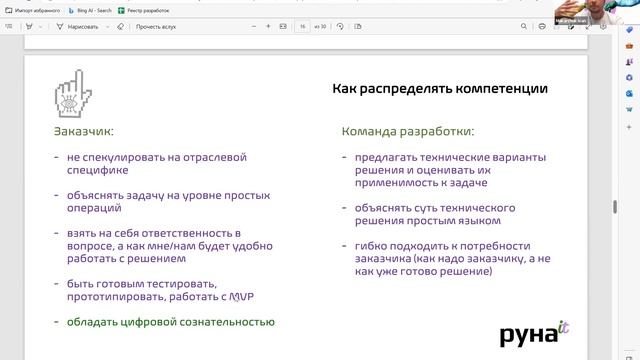Select the highlight marker tool

coord(29,27)
